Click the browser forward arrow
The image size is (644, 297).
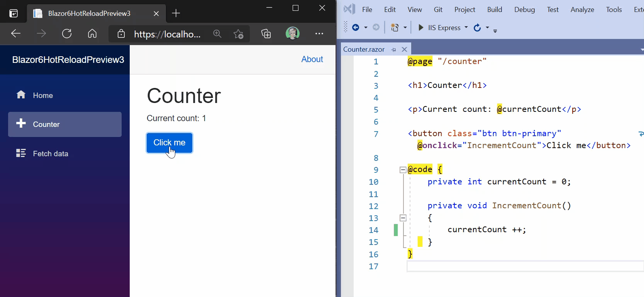pos(41,34)
